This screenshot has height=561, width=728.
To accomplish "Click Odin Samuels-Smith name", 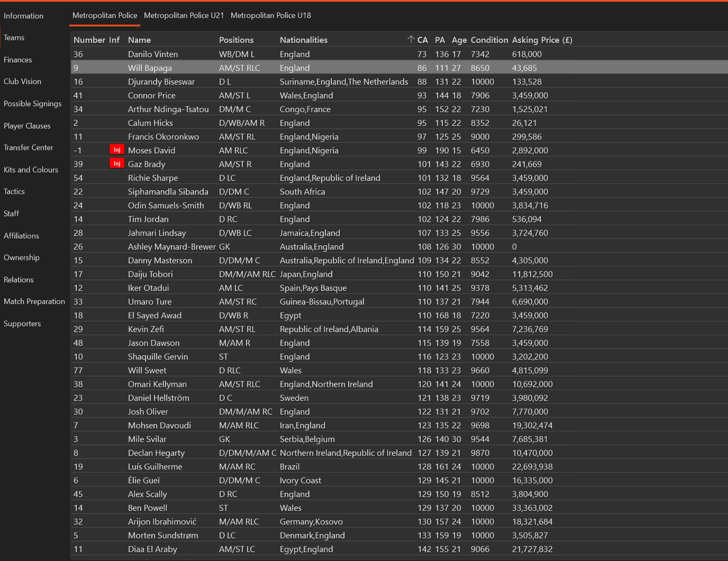I will 166,205.
